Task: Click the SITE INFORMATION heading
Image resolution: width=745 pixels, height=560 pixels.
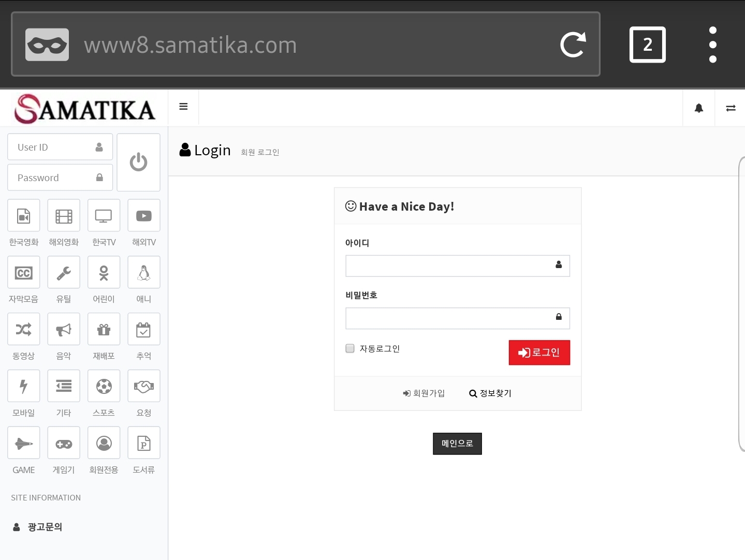Action: [x=46, y=497]
